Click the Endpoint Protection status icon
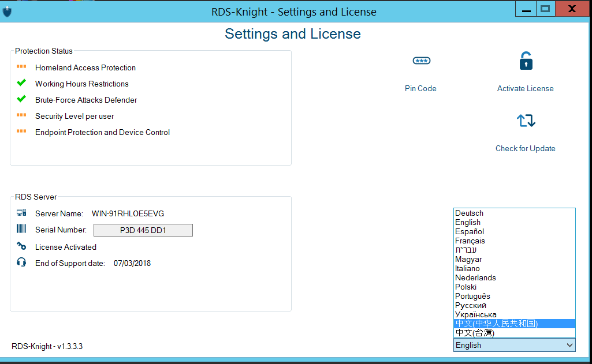The width and height of the screenshot is (592, 364). pyautogui.click(x=21, y=132)
